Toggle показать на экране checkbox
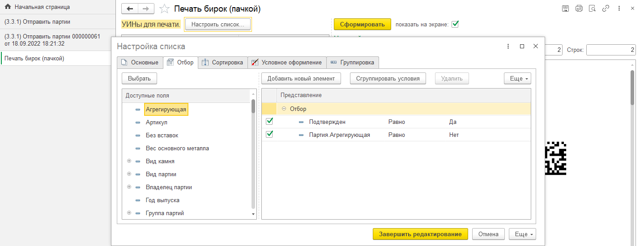644x246 pixels. tap(455, 24)
